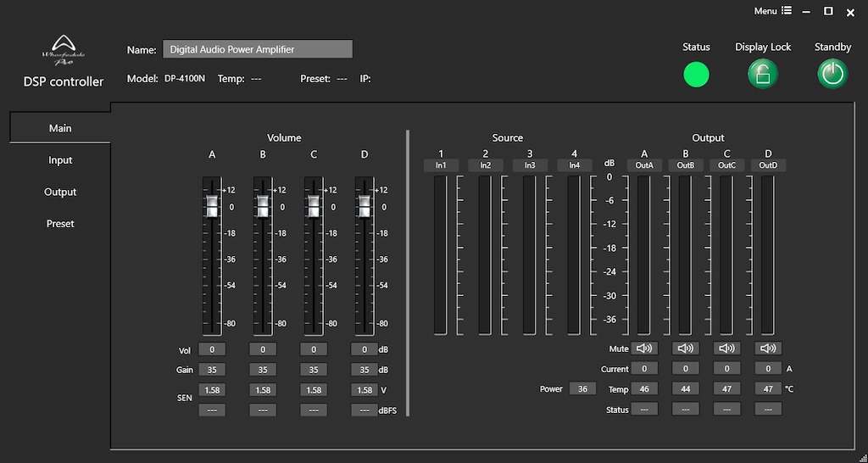This screenshot has height=463, width=868.
Task: Click the device Name text field
Action: (x=257, y=50)
